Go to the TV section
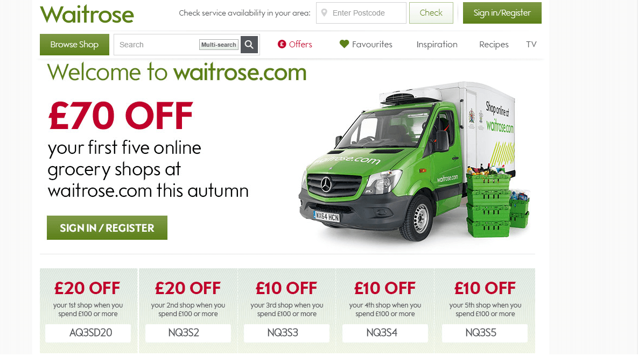638x364 pixels. pyautogui.click(x=531, y=44)
